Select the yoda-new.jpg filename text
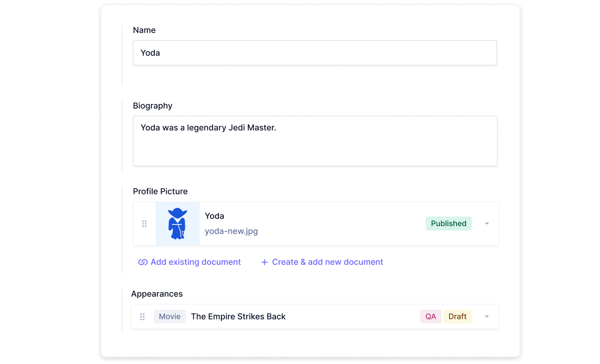Image resolution: width=600 pixels, height=364 pixels. point(231,231)
